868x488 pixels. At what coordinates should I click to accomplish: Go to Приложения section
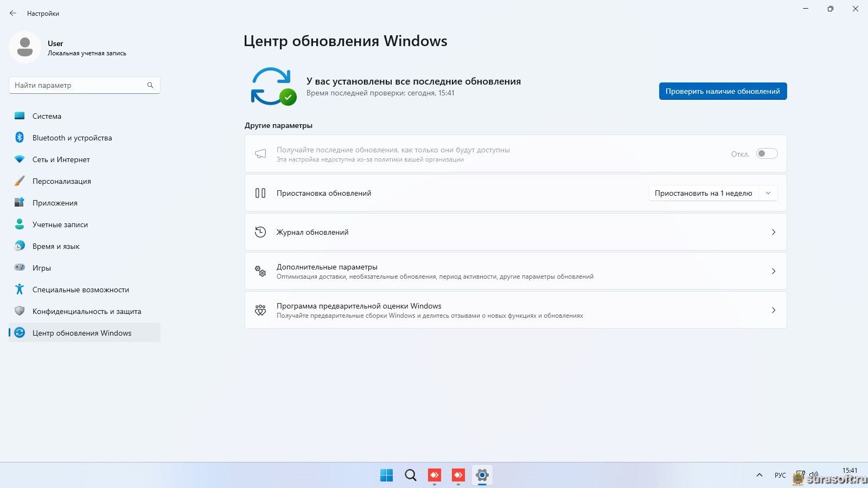point(85,202)
